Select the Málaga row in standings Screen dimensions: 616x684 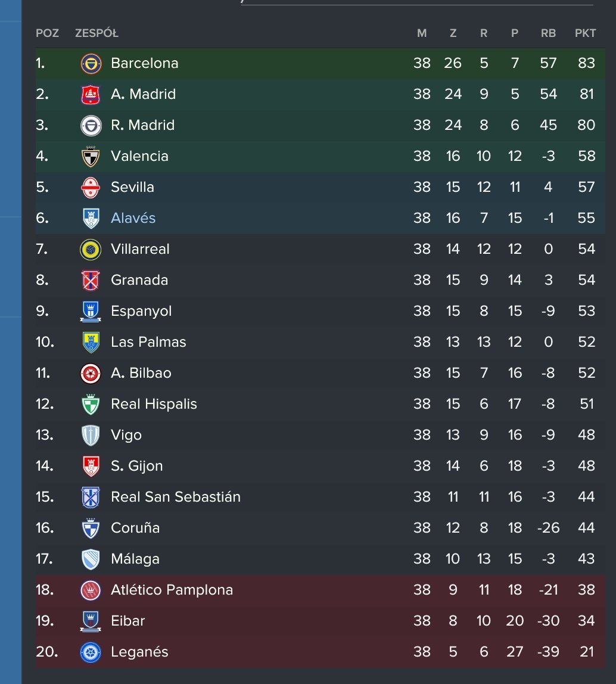[321, 559]
